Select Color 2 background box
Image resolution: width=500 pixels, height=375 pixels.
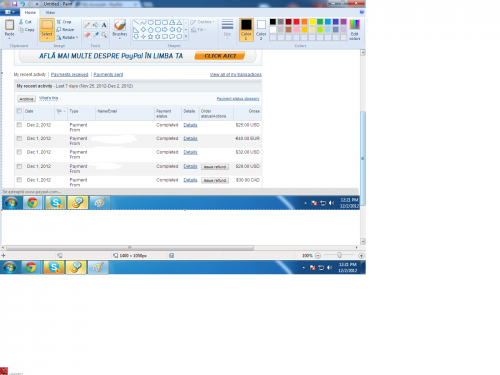pyautogui.click(x=261, y=30)
